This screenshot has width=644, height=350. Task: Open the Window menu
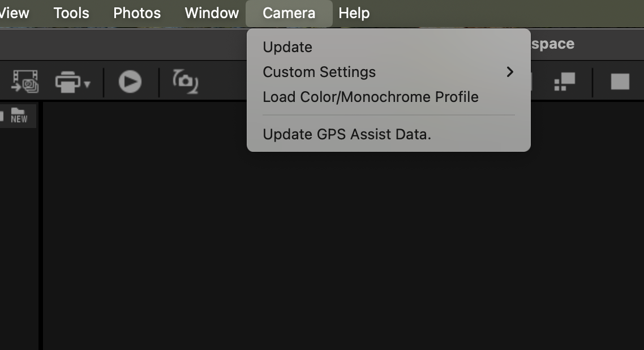[211, 12]
